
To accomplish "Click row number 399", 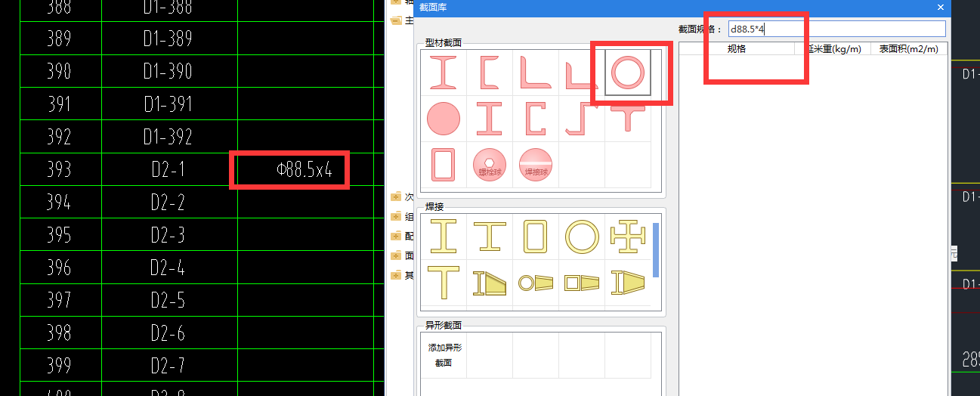I will 59,367.
